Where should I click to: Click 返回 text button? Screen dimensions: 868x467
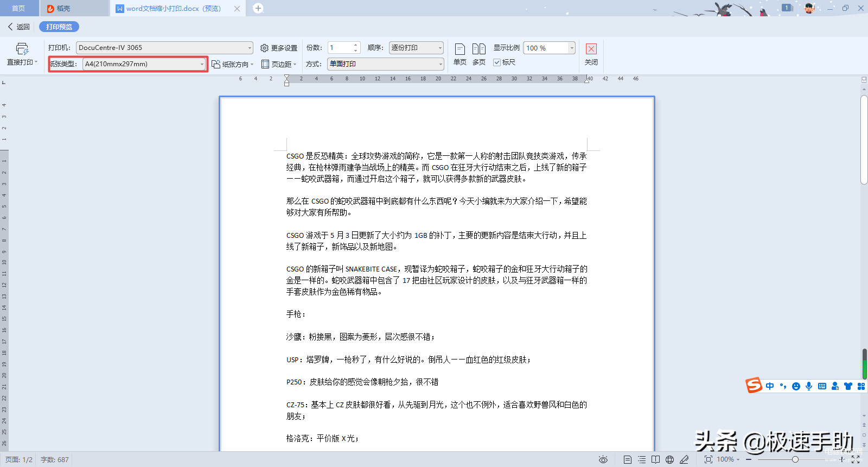[23, 27]
